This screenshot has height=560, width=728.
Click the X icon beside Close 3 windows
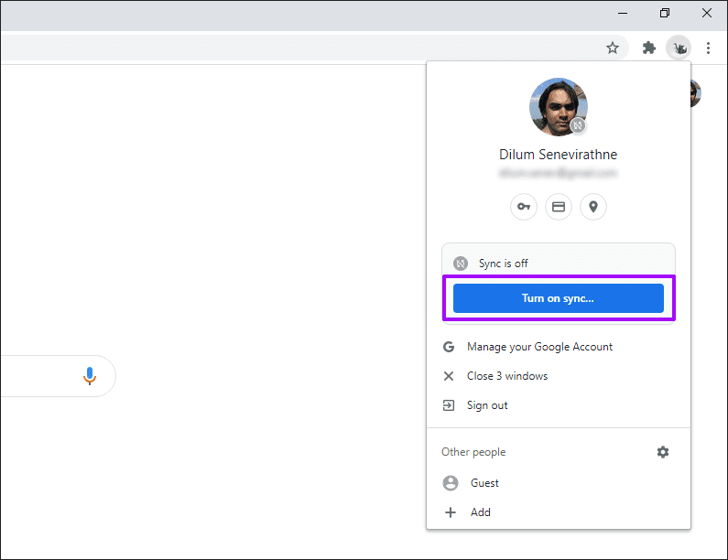[x=449, y=376]
